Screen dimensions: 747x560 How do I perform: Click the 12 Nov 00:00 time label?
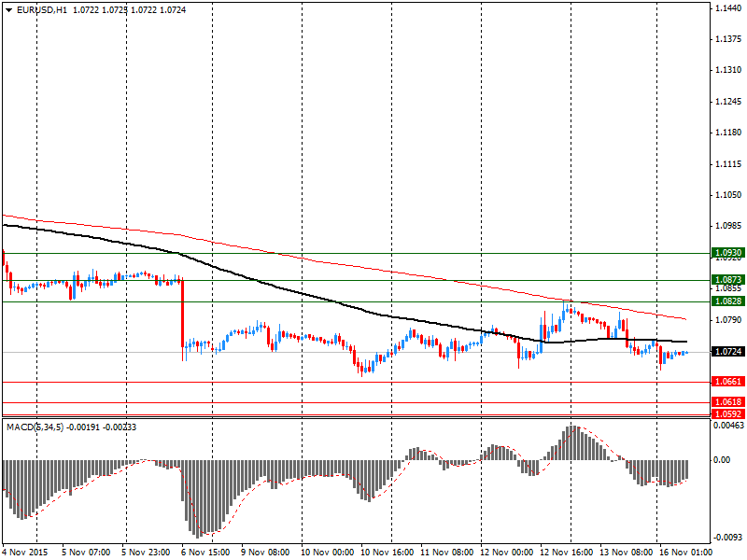click(x=507, y=553)
